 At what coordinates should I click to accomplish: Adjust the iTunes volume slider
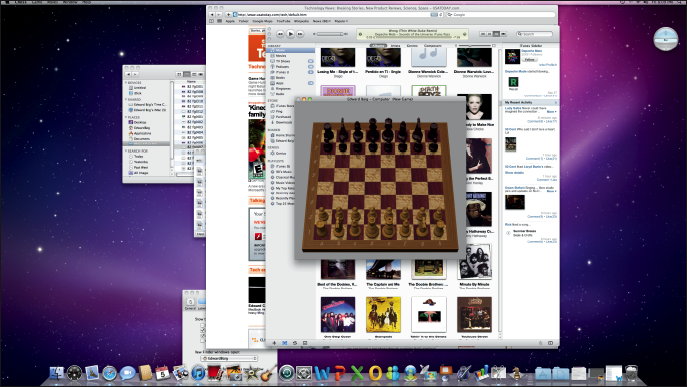330,34
